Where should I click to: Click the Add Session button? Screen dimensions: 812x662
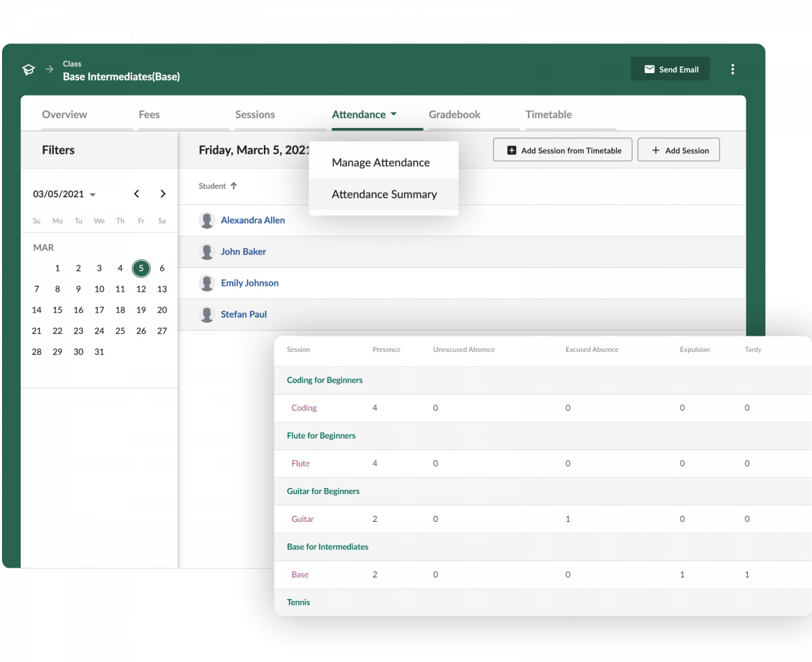coord(679,150)
